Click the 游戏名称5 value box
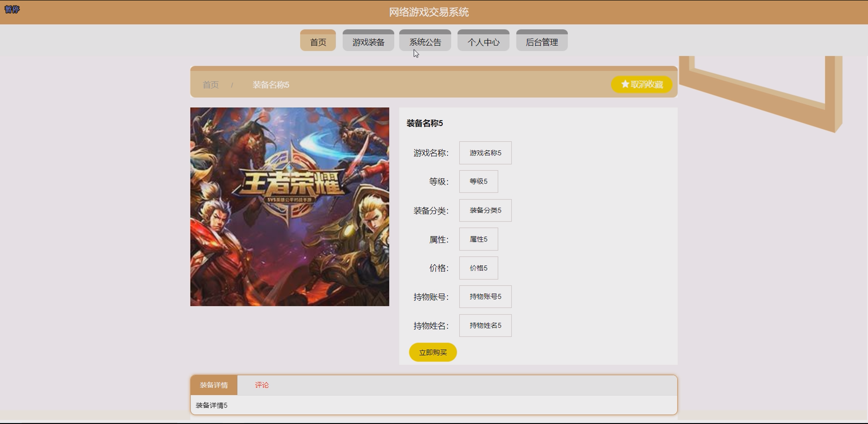 point(485,153)
